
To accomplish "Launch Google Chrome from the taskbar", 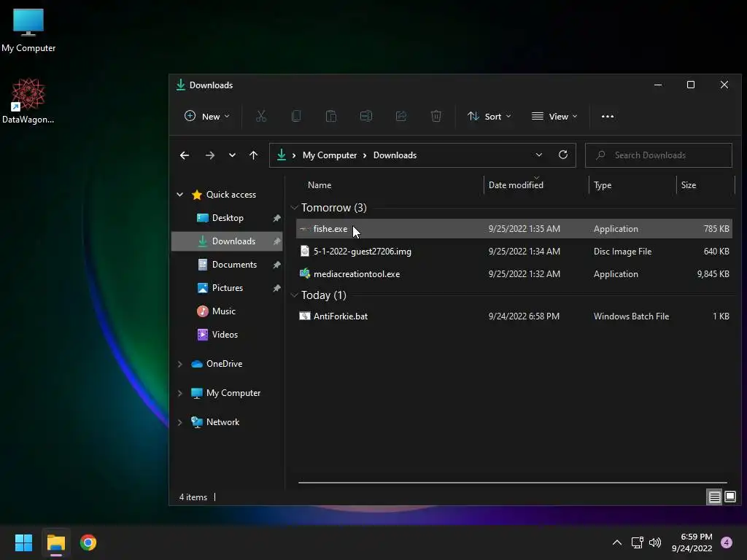I will (x=88, y=542).
